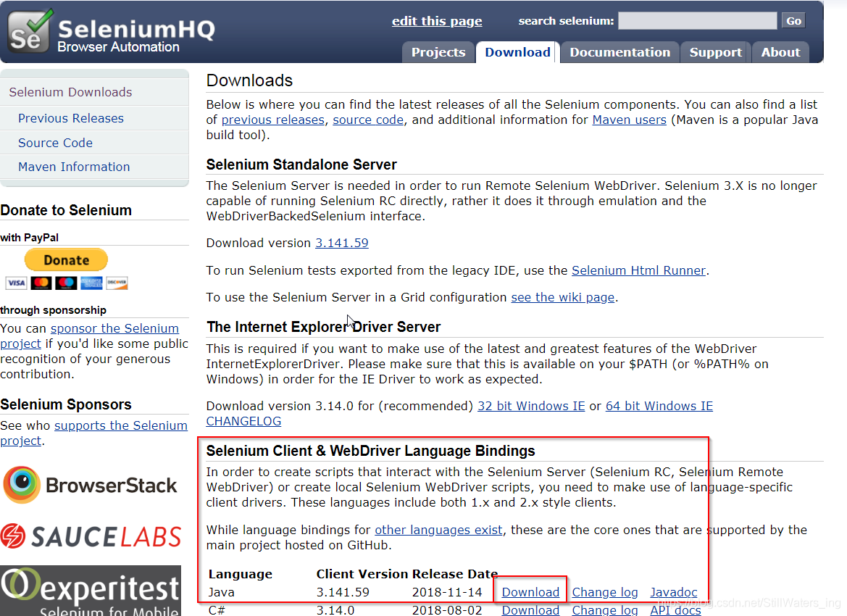847x616 pixels.
Task: Download the 32 bit Windows IE driver
Action: (531, 407)
